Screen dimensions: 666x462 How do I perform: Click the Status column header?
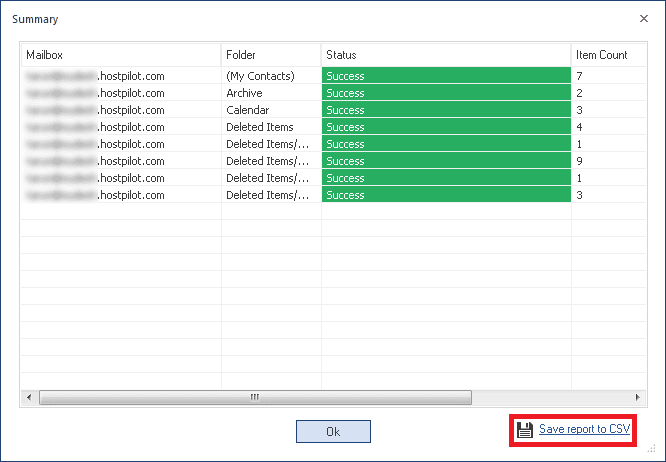pyautogui.click(x=445, y=54)
